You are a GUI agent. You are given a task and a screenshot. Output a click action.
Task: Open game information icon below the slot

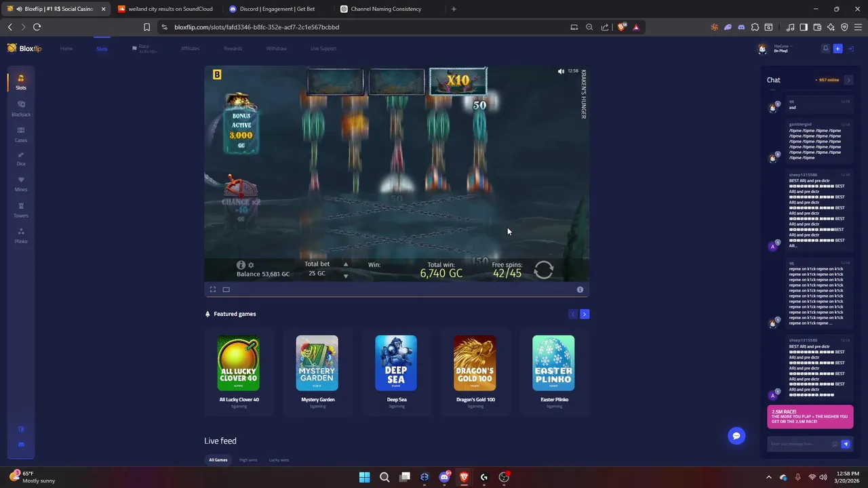point(580,289)
